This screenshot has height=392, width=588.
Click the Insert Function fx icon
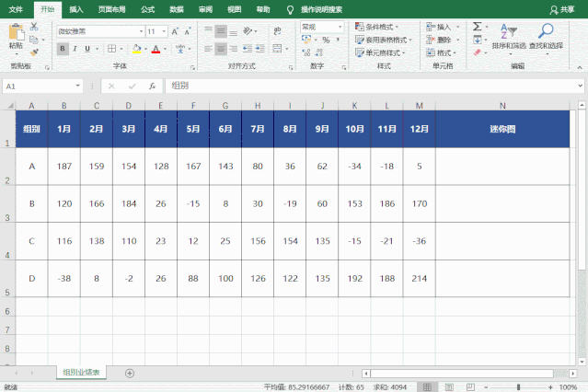[151, 86]
